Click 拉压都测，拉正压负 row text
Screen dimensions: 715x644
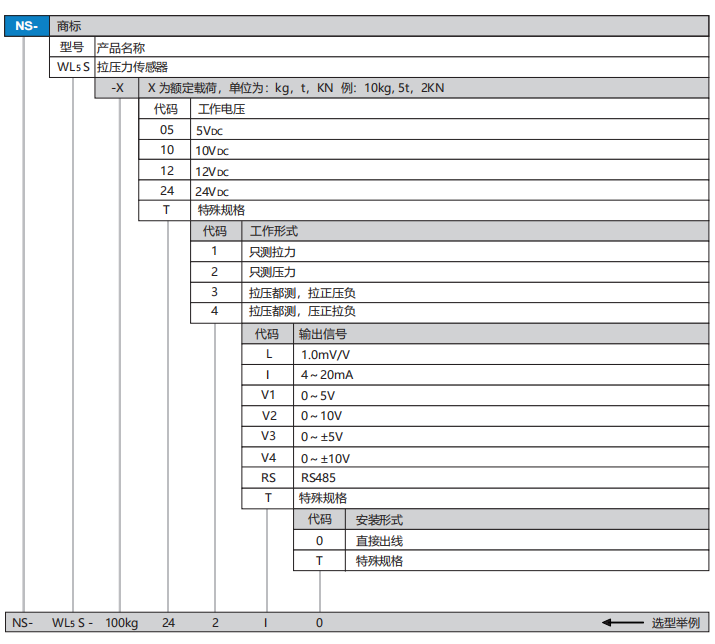coord(302,293)
